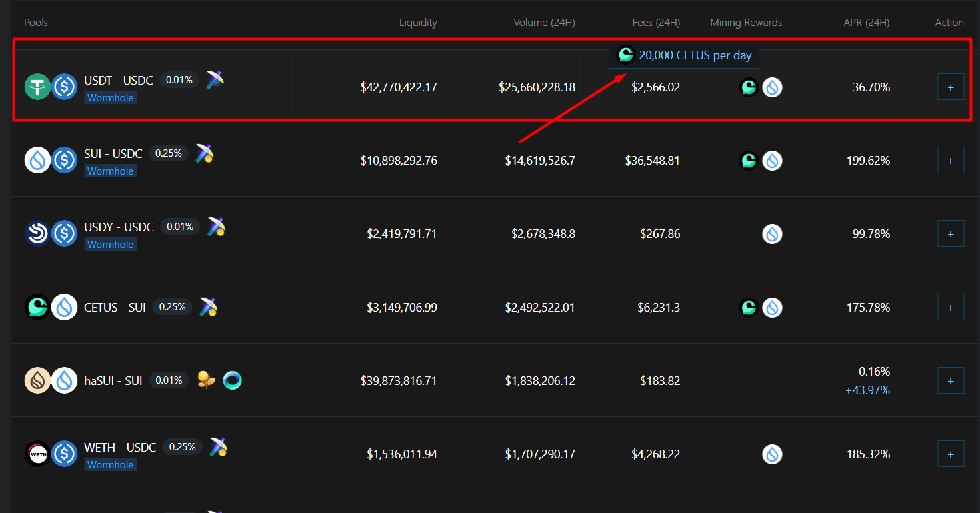Click the USDT - USDC pool name
This screenshot has width=980, height=513.
pos(119,80)
